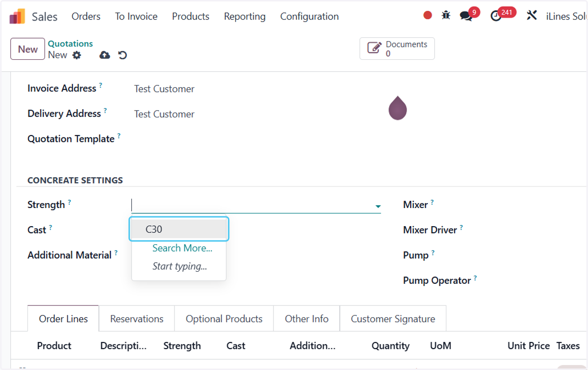Viewport: 588px width, 370px height.
Task: Show help tooltip for Additional Material
Action: 116,253
